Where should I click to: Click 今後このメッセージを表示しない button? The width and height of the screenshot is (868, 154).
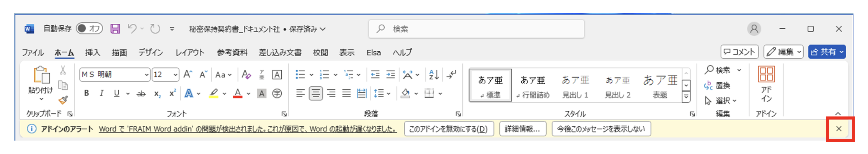click(601, 129)
